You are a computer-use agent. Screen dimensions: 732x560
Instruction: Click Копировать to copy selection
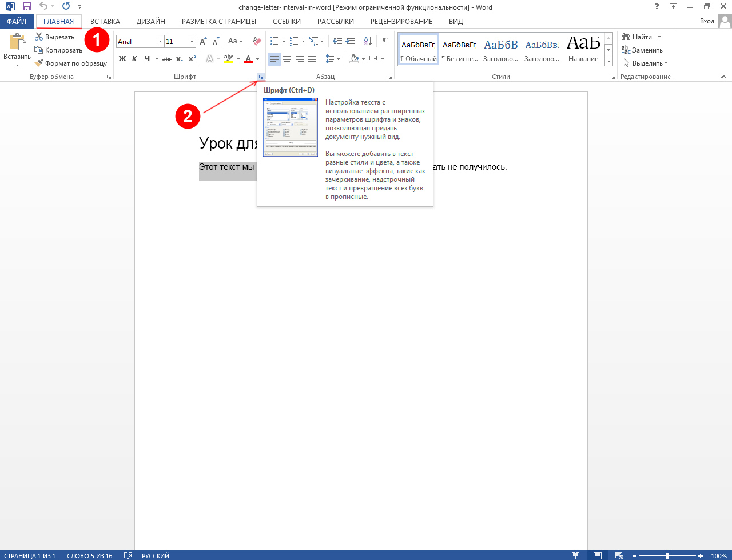click(58, 50)
